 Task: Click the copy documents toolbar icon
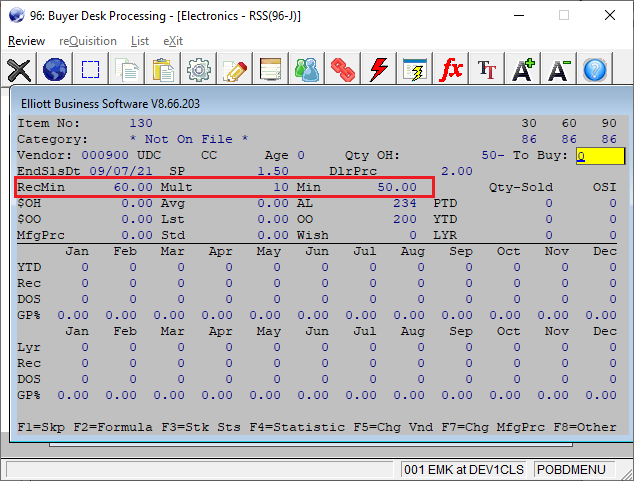coord(127,70)
